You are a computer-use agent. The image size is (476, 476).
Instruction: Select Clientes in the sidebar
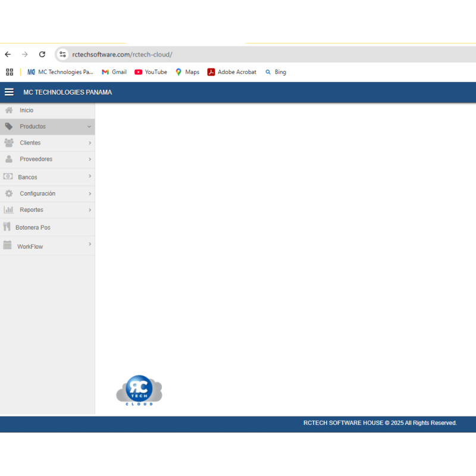pos(48,143)
